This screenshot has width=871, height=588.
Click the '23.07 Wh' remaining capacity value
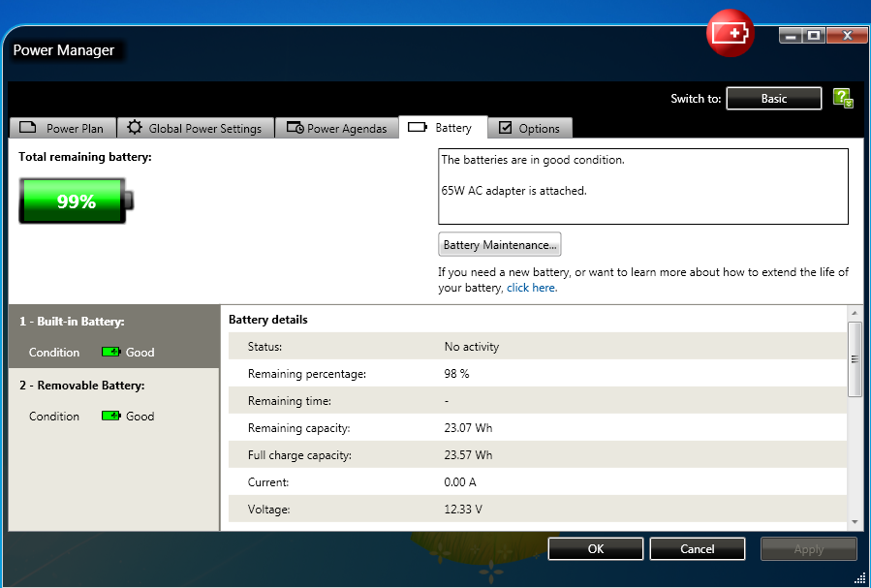point(468,427)
